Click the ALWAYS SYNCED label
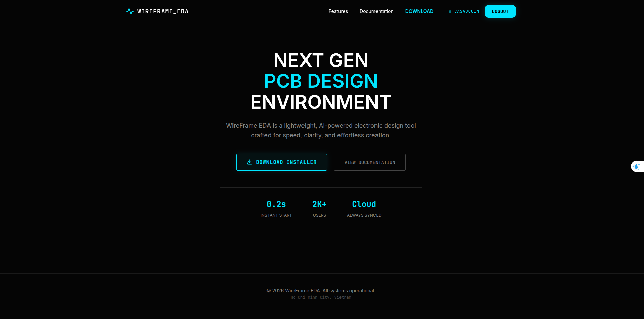644x319 pixels. [x=364, y=215]
